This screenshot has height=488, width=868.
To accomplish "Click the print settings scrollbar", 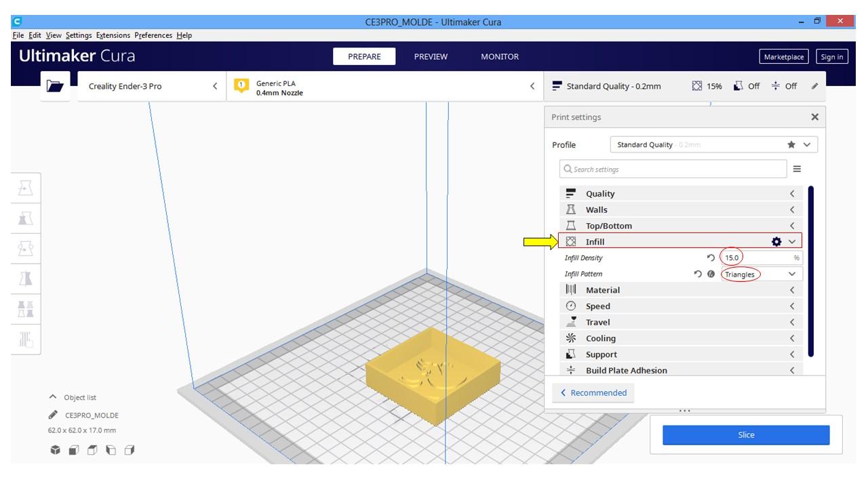I will coord(811,272).
